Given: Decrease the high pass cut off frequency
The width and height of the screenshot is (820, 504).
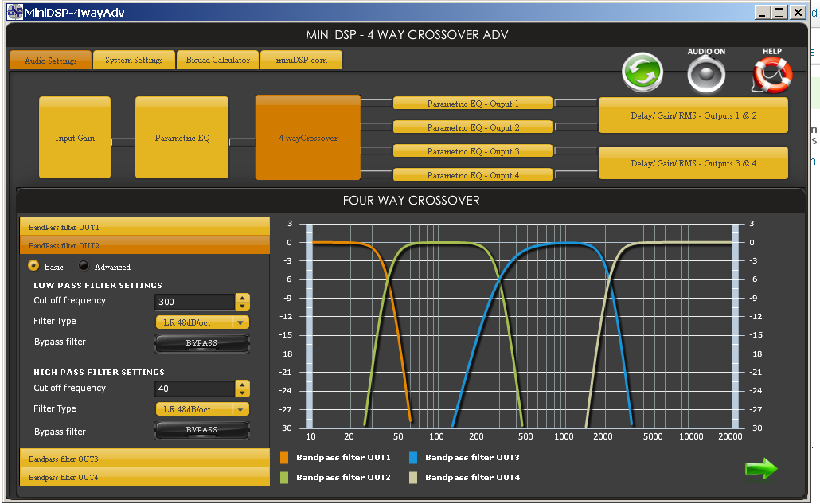Looking at the screenshot, I should tap(242, 393).
